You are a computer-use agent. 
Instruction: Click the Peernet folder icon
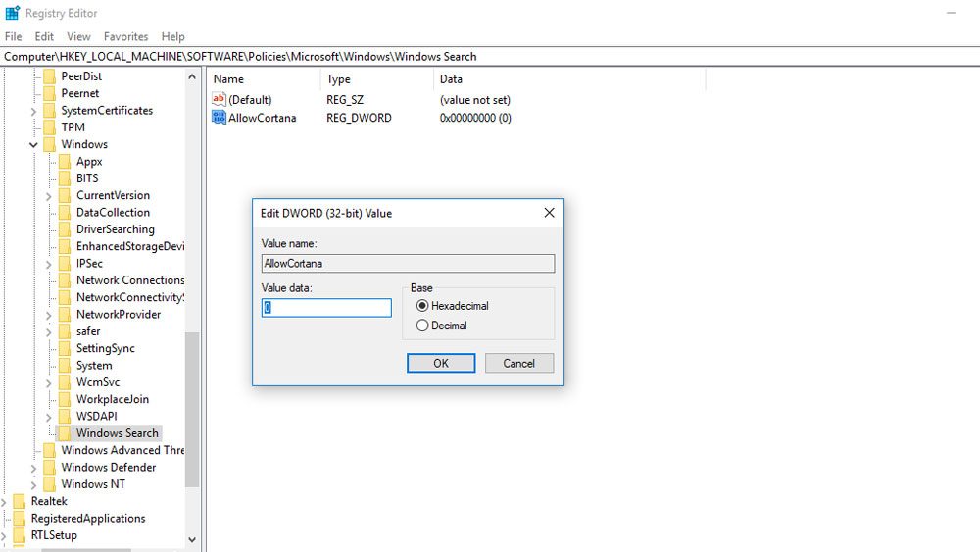click(x=49, y=93)
